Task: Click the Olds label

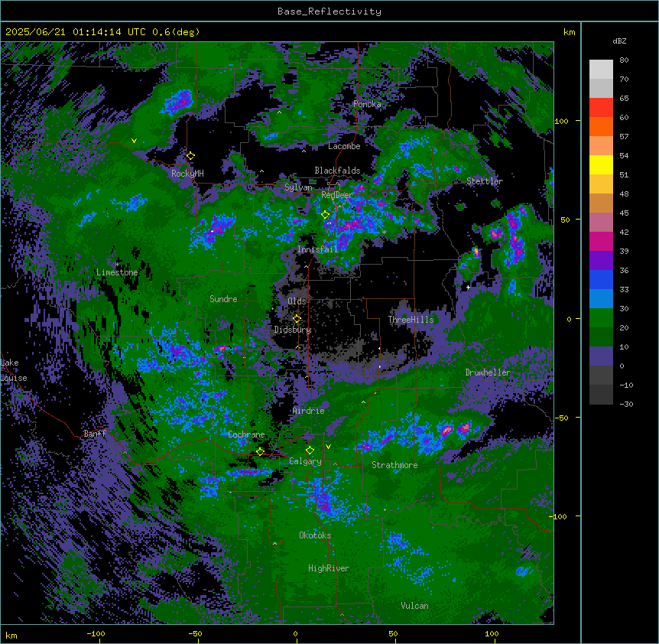Action: tap(297, 301)
